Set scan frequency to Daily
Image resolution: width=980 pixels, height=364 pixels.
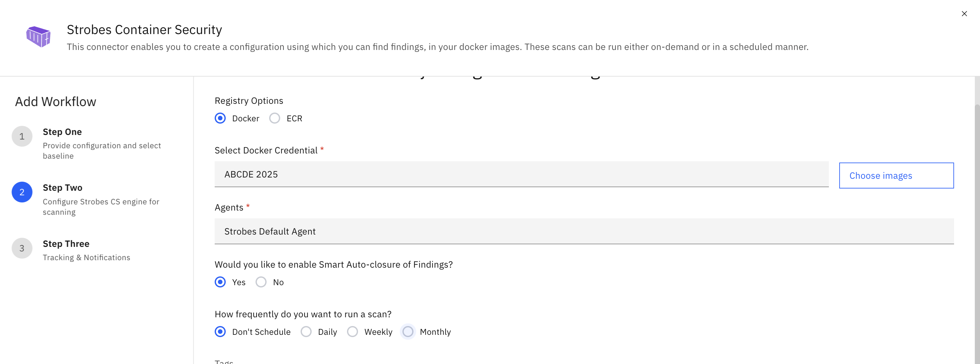point(306,332)
